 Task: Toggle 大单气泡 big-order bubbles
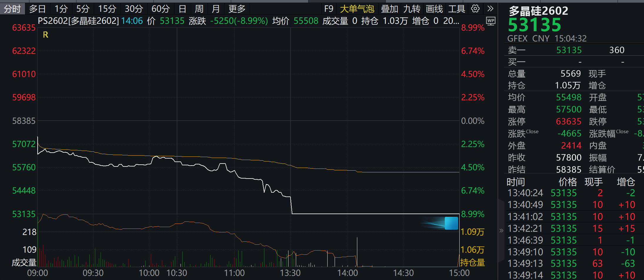pos(357,9)
